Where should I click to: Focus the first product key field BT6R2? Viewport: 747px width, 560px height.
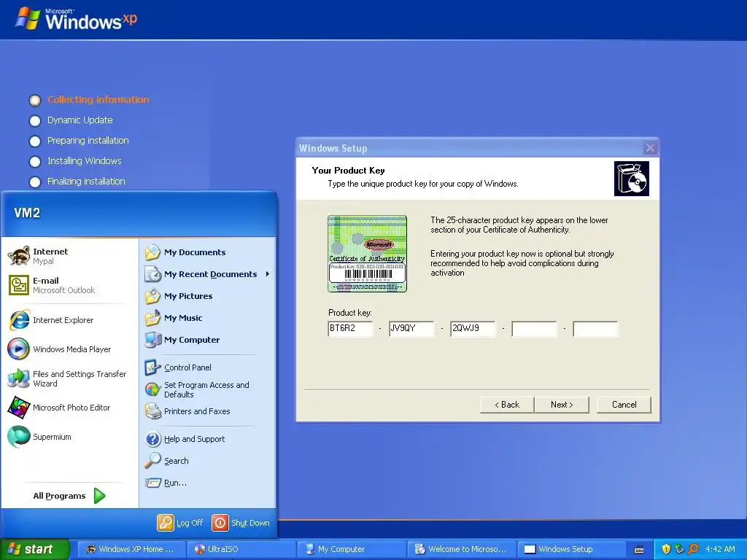click(350, 329)
